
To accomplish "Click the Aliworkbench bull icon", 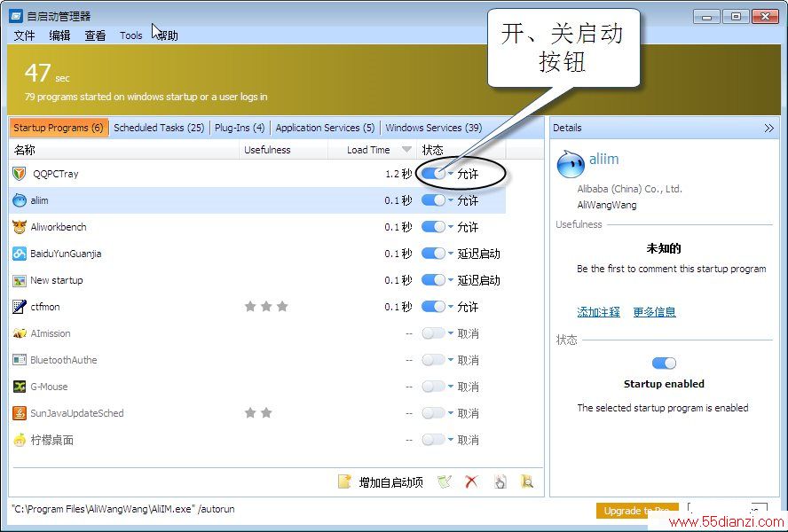I will pos(20,227).
